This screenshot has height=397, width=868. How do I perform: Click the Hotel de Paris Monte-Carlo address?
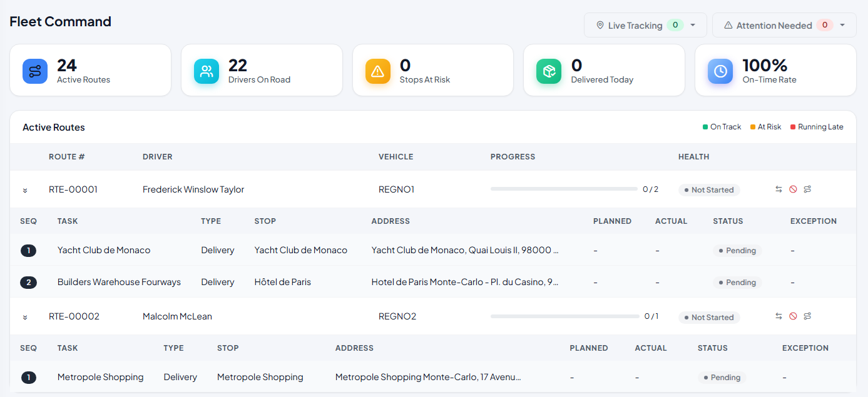(465, 282)
